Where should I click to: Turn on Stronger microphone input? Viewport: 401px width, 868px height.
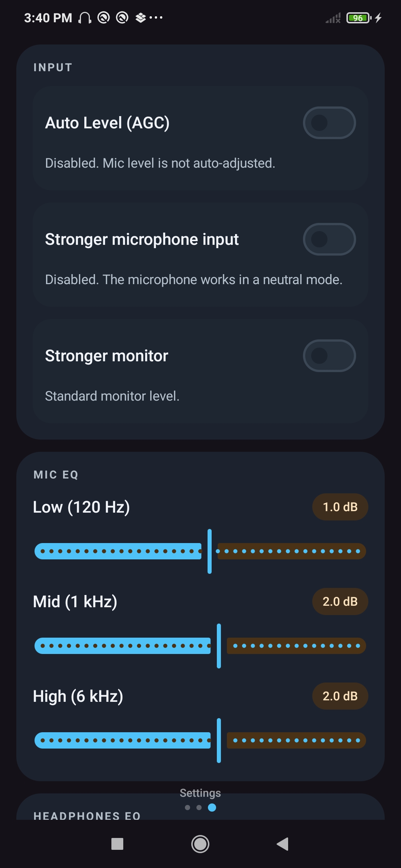[x=329, y=239]
